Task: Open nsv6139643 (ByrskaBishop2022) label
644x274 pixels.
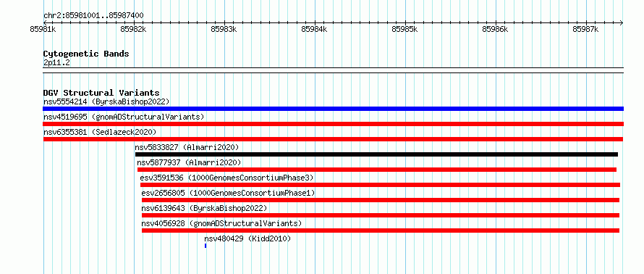Action: click(x=204, y=208)
